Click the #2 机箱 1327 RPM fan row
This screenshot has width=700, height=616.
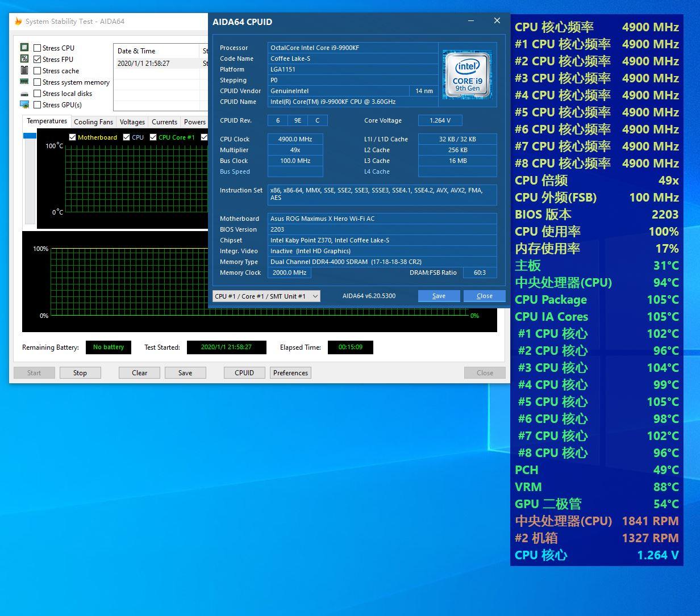pos(597,538)
